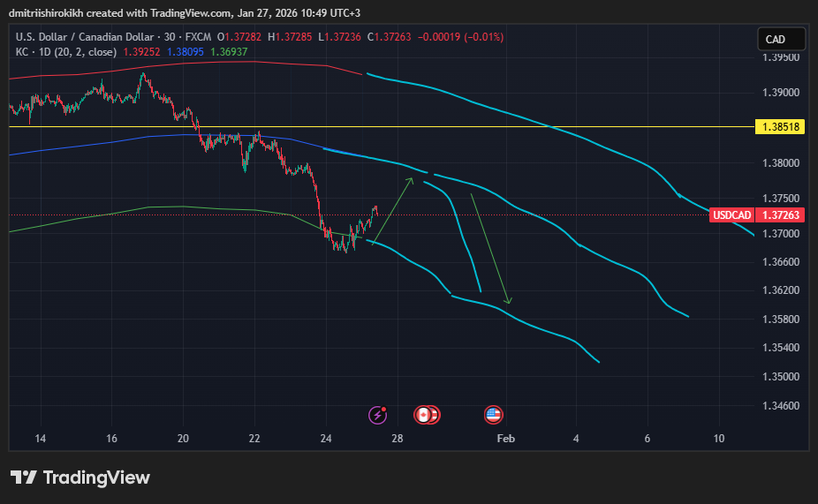Click the KC 1D (20, 2, close) indicator label
The height and width of the screenshot is (504, 818).
(x=66, y=51)
